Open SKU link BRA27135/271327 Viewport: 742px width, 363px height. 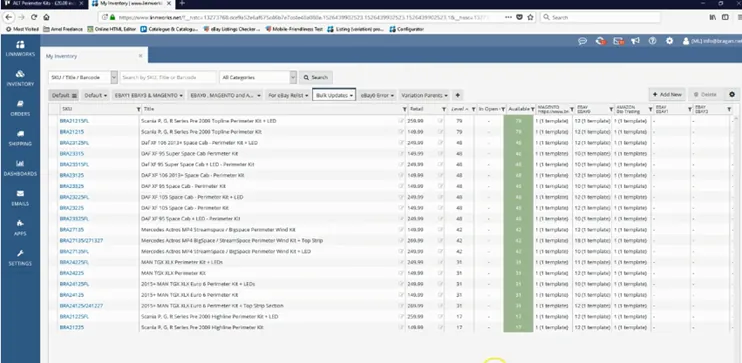click(81, 241)
